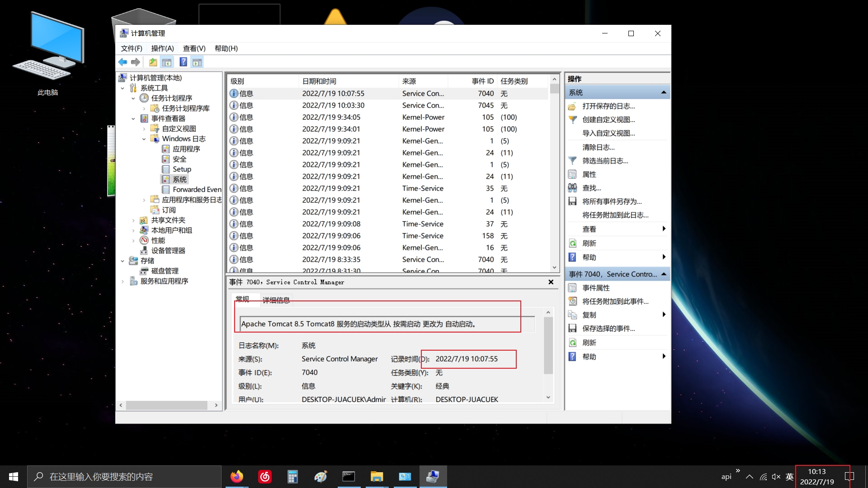Close the event 7040 preview pane
The height and width of the screenshot is (488, 868).
coord(551,282)
